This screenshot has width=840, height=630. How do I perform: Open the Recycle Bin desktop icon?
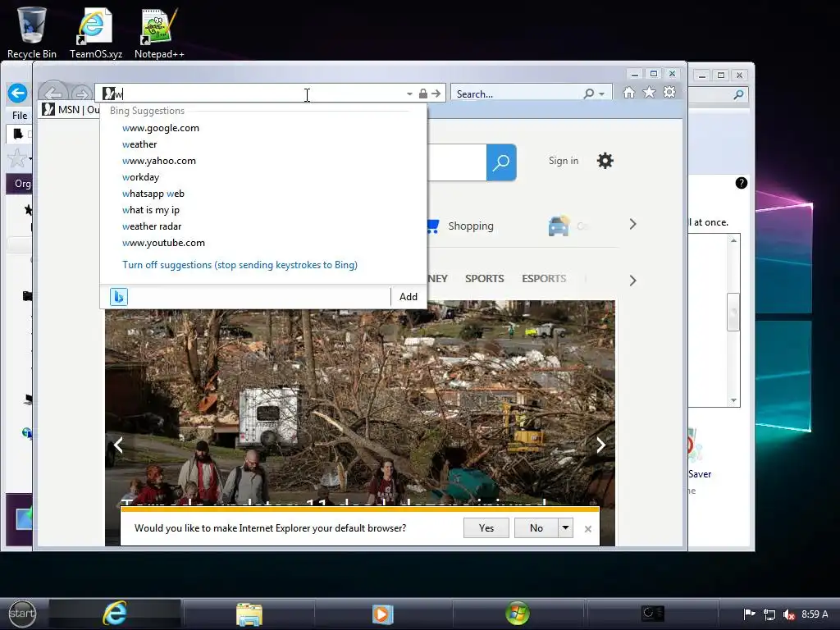pos(31,32)
